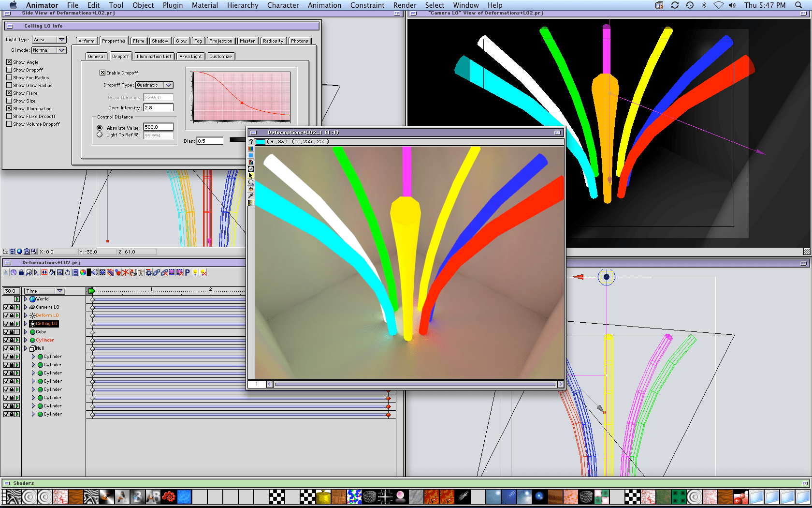812x508 pixels.
Task: Expand the Camera L0 tree item
Action: [x=26, y=307]
